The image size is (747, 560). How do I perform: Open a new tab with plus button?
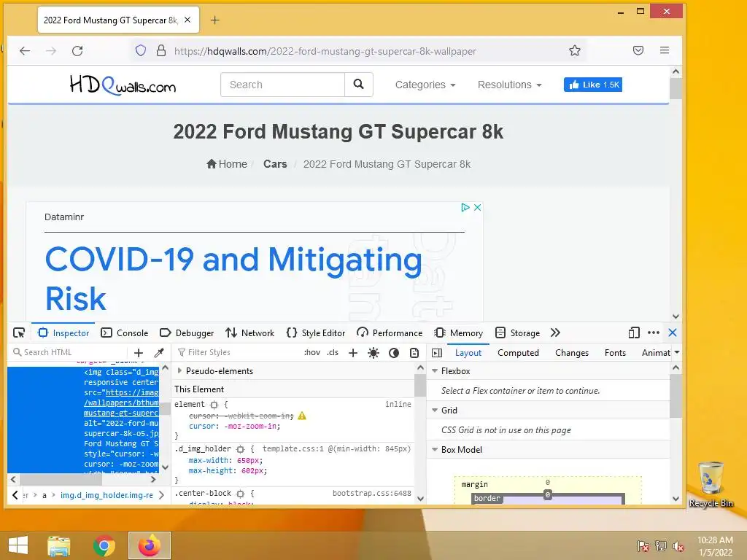click(215, 20)
